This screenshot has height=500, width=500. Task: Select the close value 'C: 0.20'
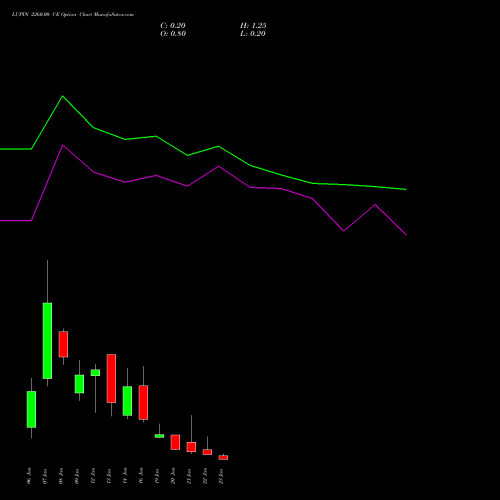click(173, 26)
